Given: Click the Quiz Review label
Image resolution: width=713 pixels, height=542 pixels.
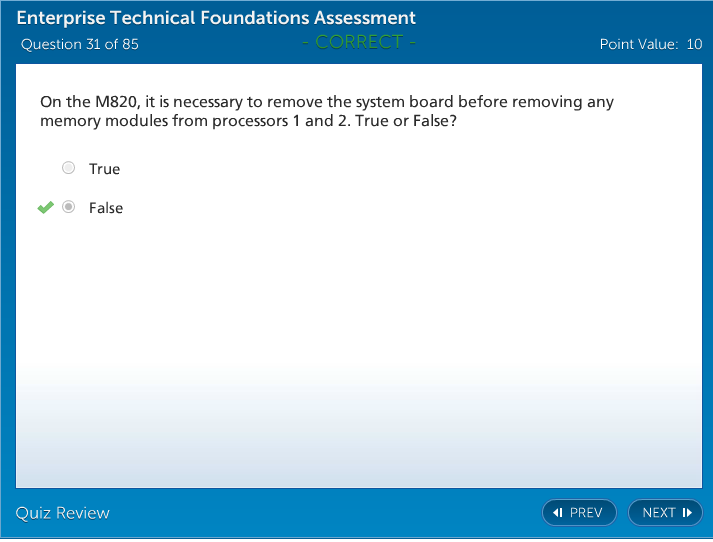Looking at the screenshot, I should (x=63, y=513).
